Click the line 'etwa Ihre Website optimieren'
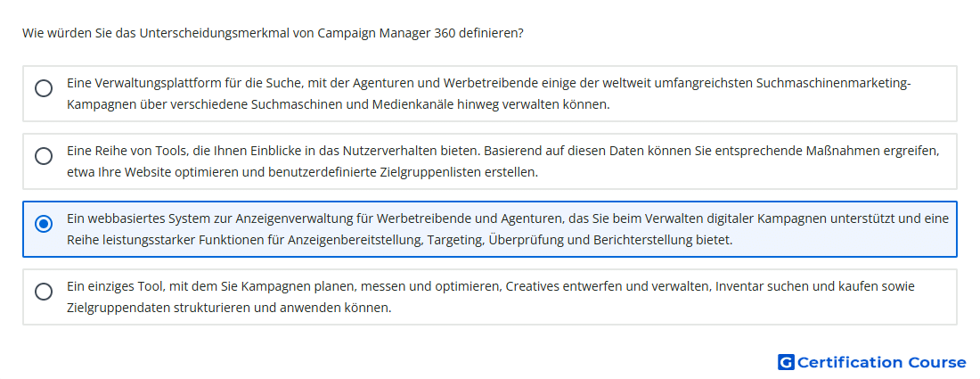The width and height of the screenshot is (980, 379). pyautogui.click(x=303, y=172)
